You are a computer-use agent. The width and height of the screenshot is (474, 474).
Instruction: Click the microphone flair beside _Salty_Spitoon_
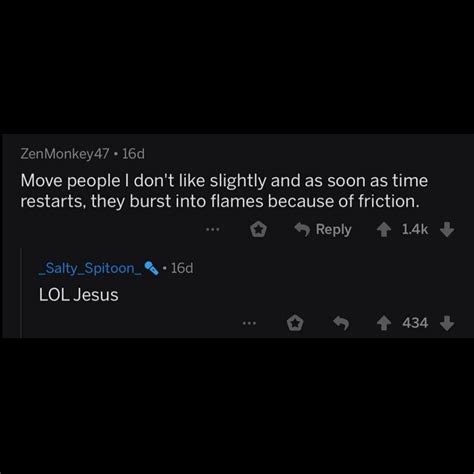(151, 268)
